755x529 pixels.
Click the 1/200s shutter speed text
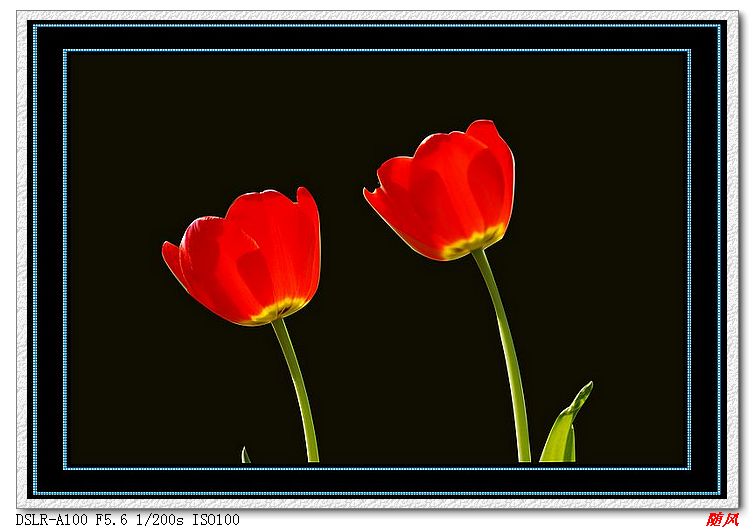[161, 520]
